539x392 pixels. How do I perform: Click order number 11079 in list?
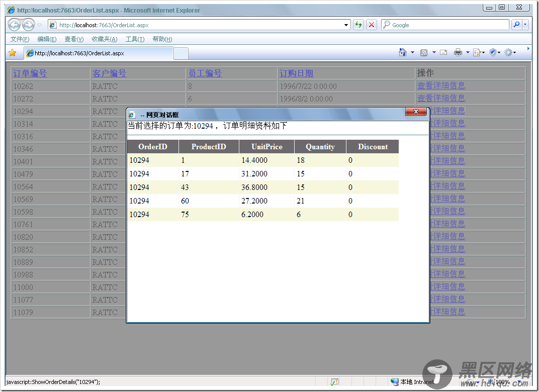pos(23,312)
